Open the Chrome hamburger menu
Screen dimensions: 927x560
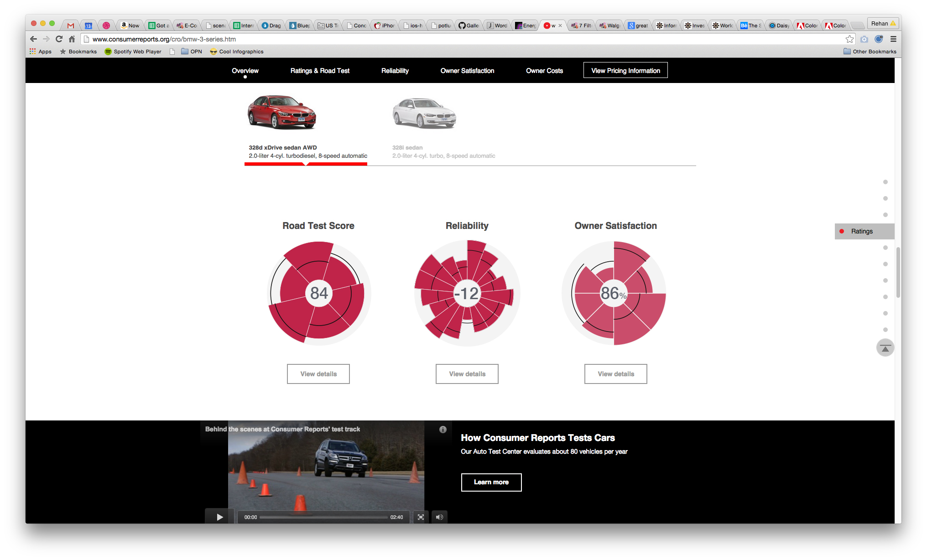tap(893, 39)
